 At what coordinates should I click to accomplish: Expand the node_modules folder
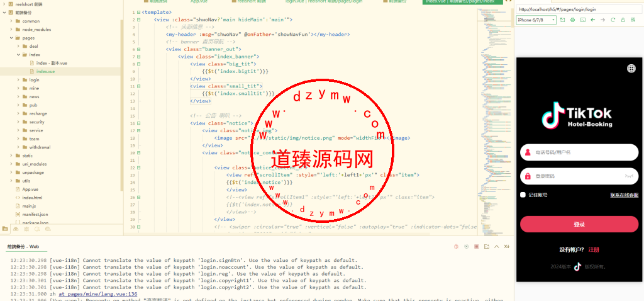point(11,30)
